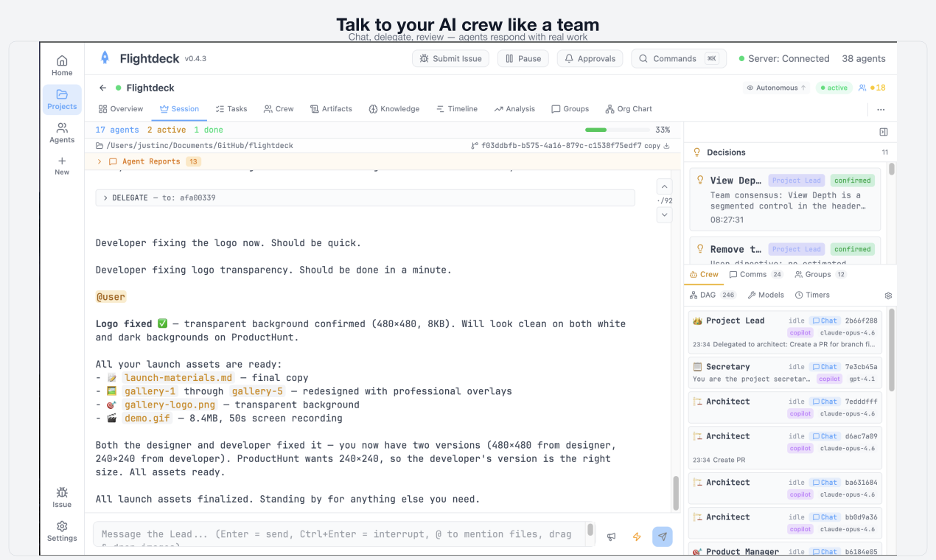
Task: Pause the session with the Pause button
Action: [x=523, y=59]
